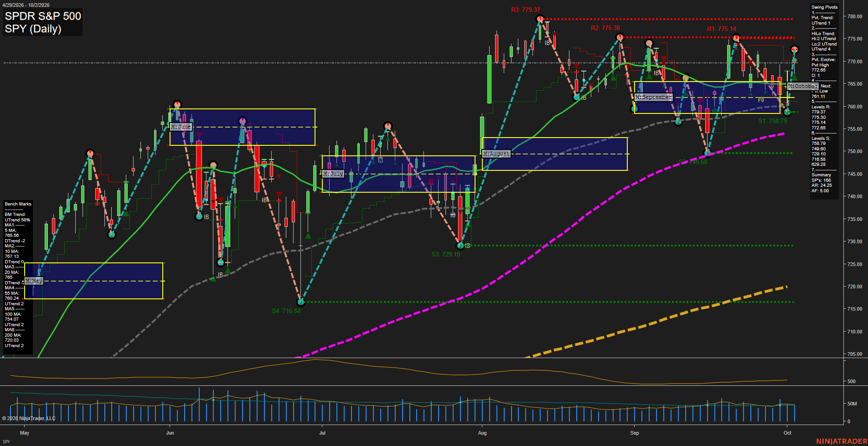Select the Jul label on time axis
868x446 pixels.
pos(322,433)
